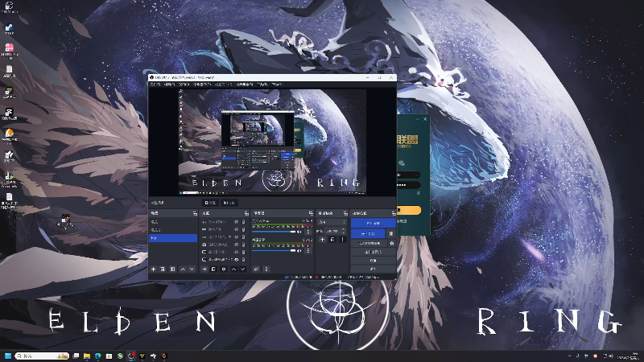Toggle visibility eye of the fourth source

[x=237, y=245]
